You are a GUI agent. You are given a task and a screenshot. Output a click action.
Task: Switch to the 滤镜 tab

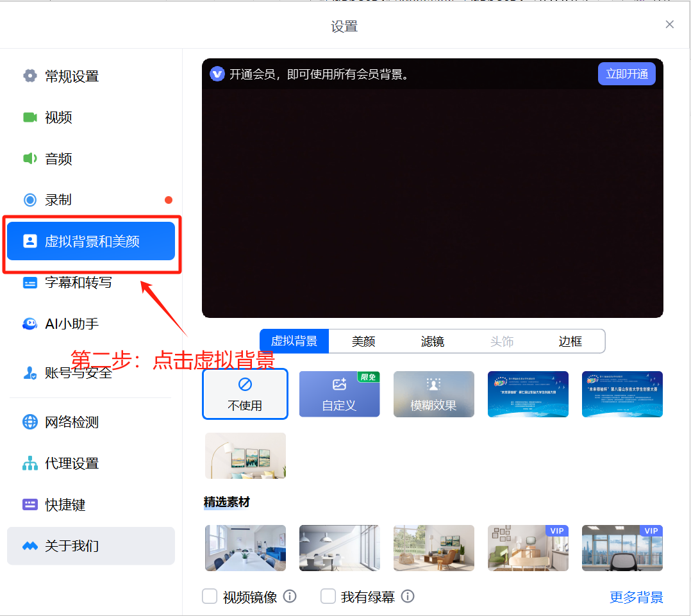pos(433,342)
